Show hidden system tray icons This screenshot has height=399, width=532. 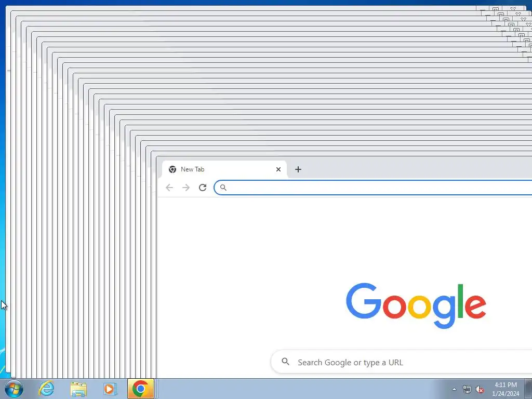tap(454, 389)
